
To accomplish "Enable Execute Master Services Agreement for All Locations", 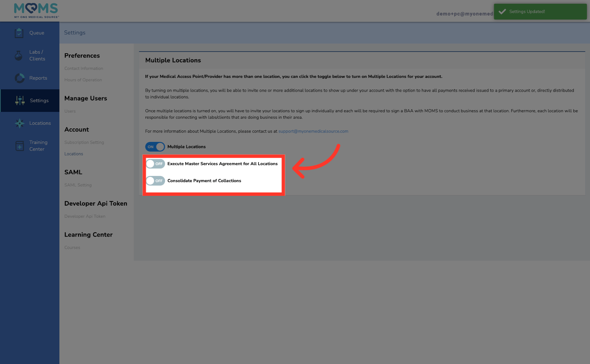I will tap(155, 164).
